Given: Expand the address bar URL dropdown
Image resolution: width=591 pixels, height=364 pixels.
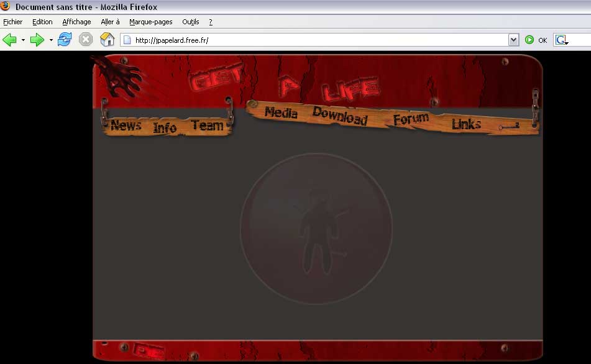Looking at the screenshot, I should [513, 40].
